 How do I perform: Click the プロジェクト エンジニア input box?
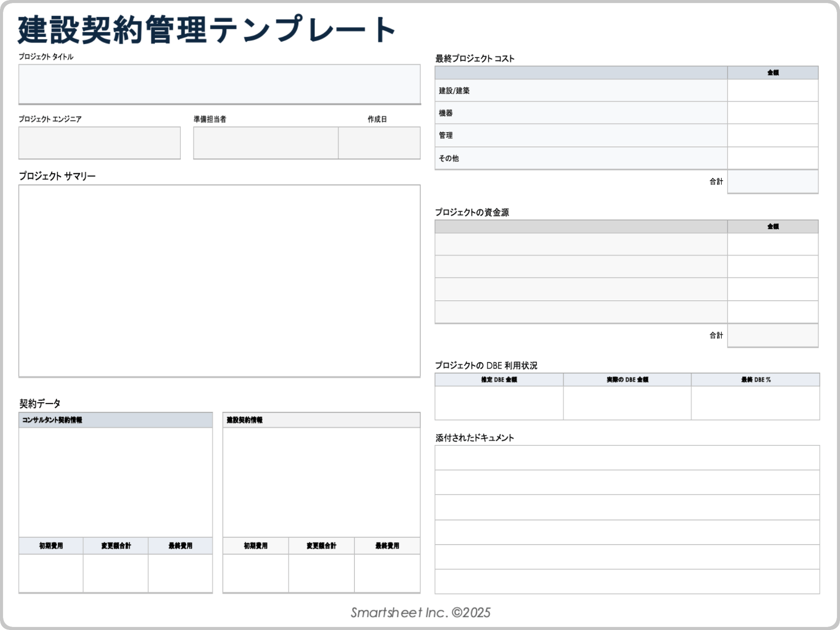point(99,143)
